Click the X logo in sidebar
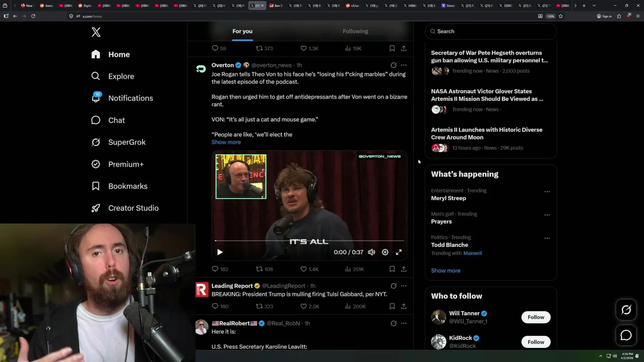Viewport: 644px width, 362px height. point(96,32)
